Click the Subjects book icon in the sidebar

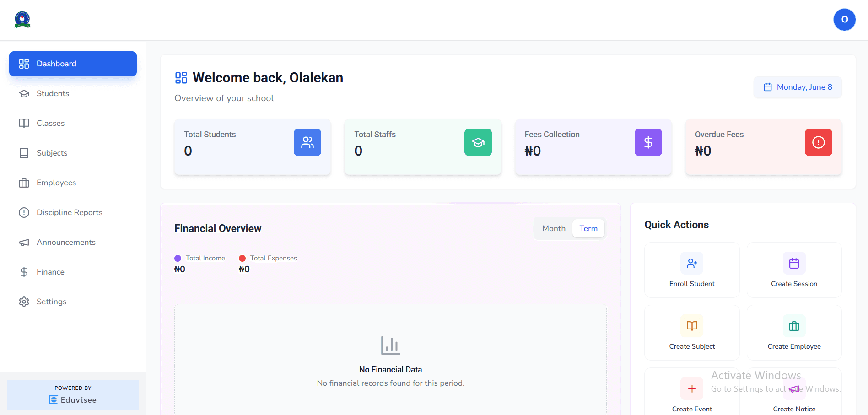(x=24, y=153)
